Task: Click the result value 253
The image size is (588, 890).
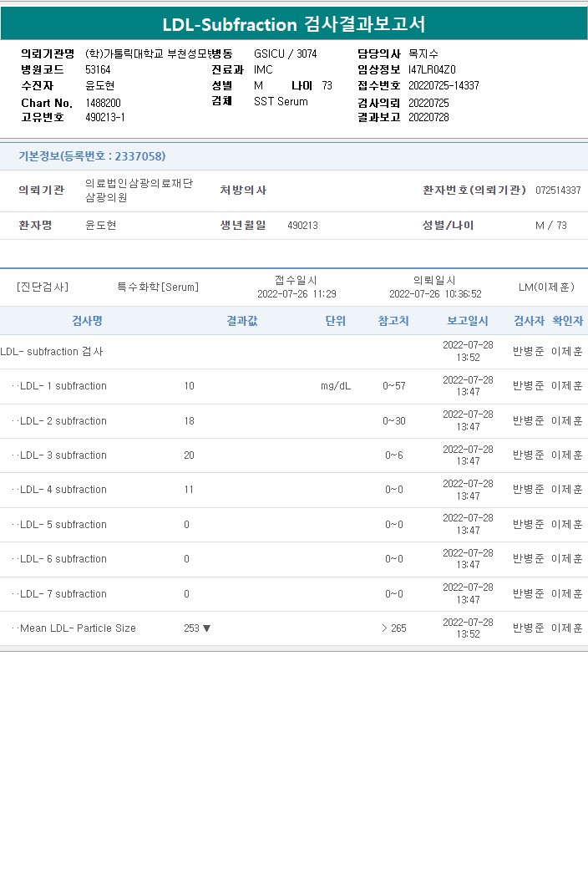Action: click(192, 628)
